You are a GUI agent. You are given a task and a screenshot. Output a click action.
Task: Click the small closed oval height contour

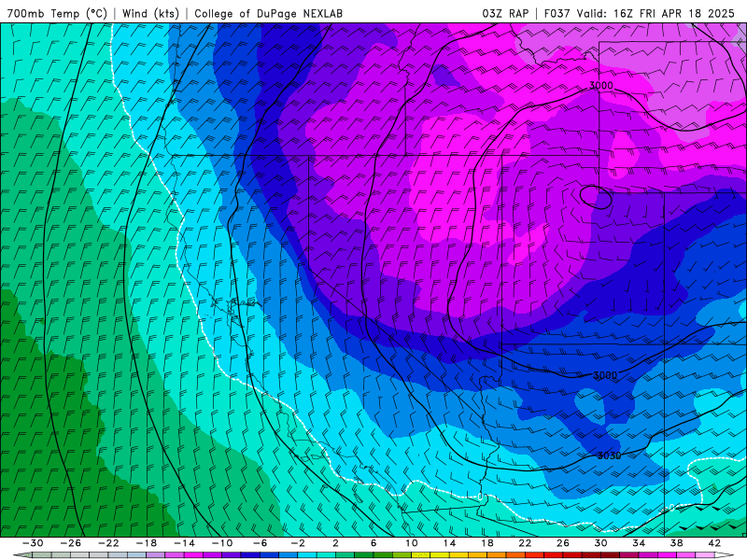(x=596, y=197)
